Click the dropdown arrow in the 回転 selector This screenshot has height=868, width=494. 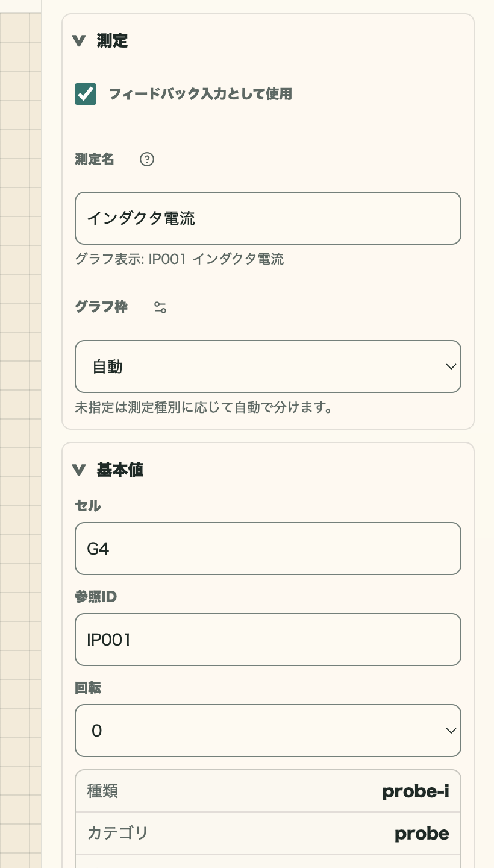[x=451, y=731]
